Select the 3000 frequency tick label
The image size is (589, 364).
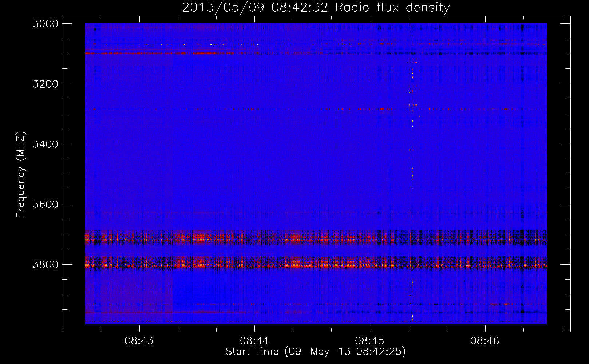(46, 24)
